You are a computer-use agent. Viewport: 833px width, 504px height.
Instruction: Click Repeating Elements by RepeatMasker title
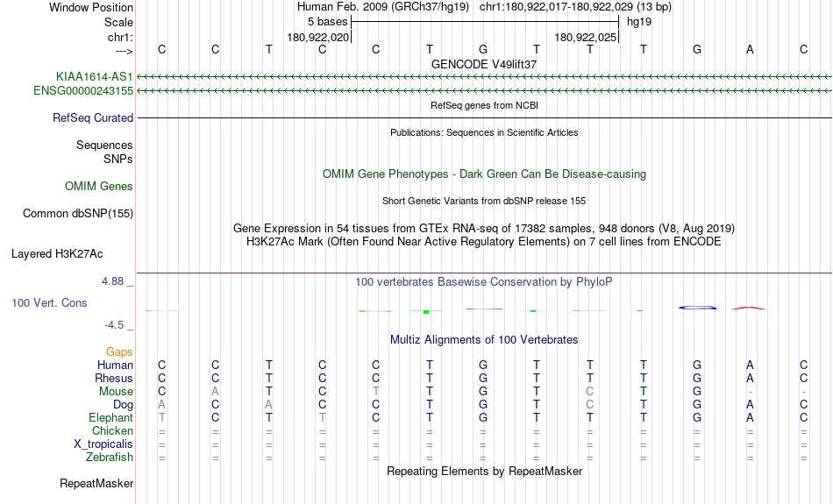[x=485, y=472]
